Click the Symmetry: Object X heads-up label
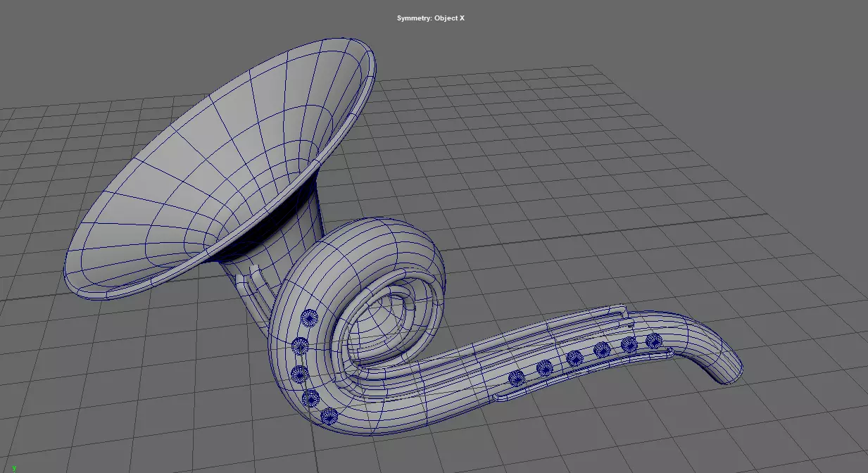This screenshot has width=868, height=473. click(431, 18)
